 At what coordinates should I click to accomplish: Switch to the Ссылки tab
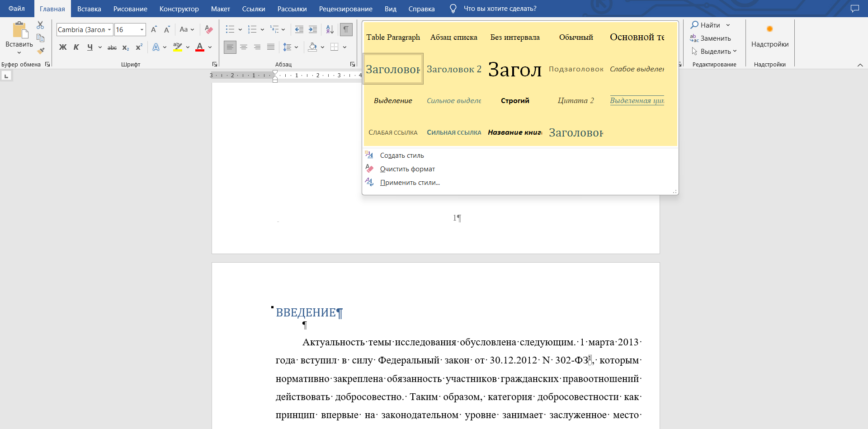254,9
